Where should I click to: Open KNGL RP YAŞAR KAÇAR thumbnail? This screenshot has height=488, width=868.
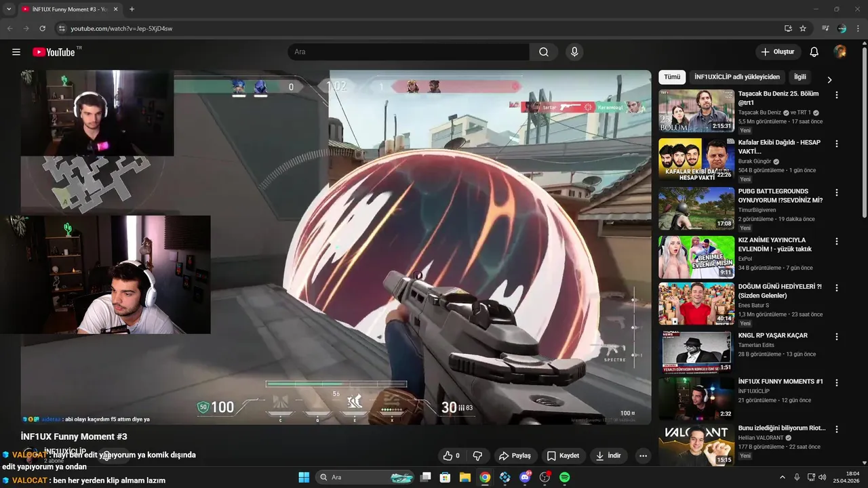696,352
